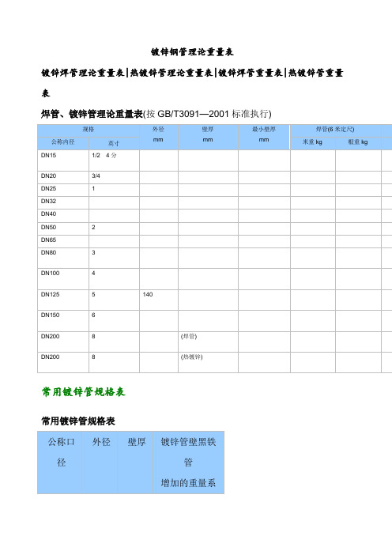This screenshot has width=392, height=555.
Task: Click the 根重 kg sub-header
Action: [x=358, y=143]
